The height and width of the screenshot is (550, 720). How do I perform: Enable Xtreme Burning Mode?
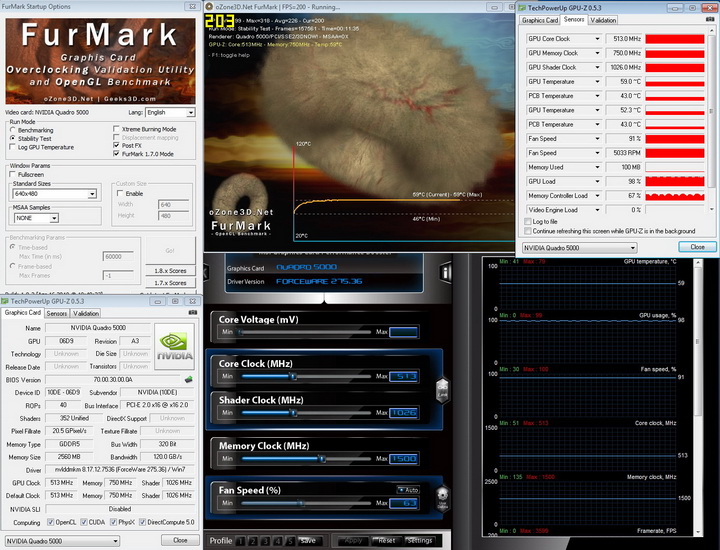116,129
